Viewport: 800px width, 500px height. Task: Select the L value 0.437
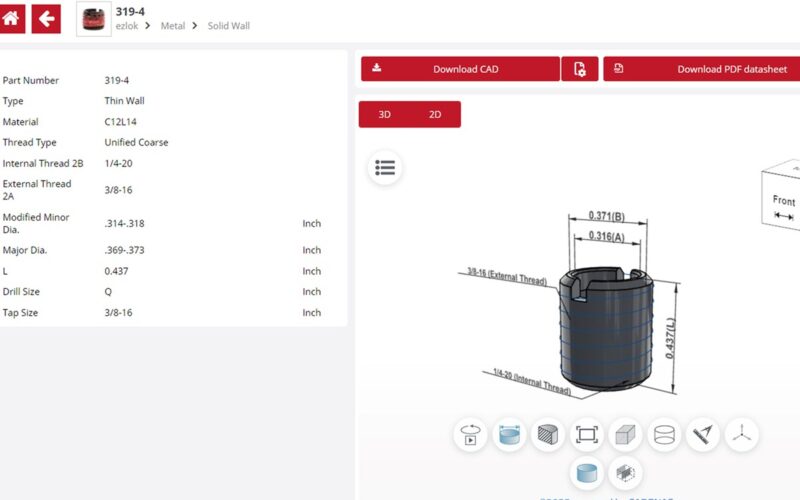(x=116, y=271)
